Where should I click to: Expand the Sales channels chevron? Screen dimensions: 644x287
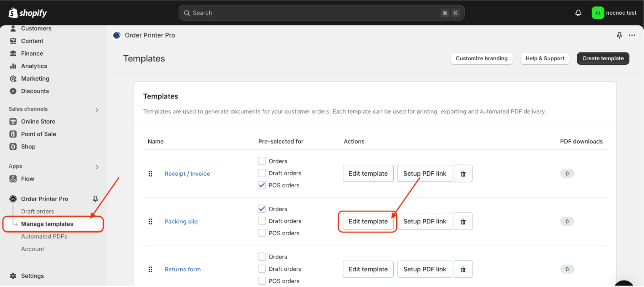point(97,110)
